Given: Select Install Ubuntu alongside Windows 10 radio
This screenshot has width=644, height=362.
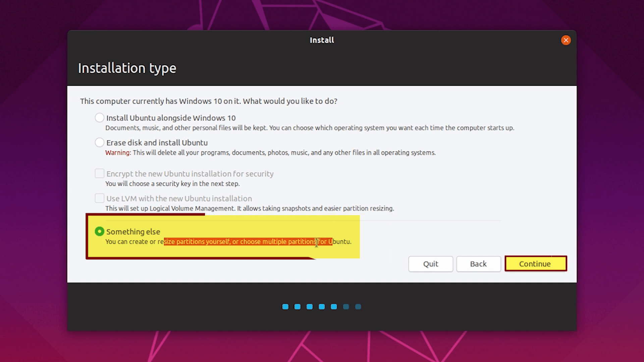Looking at the screenshot, I should coord(99,118).
